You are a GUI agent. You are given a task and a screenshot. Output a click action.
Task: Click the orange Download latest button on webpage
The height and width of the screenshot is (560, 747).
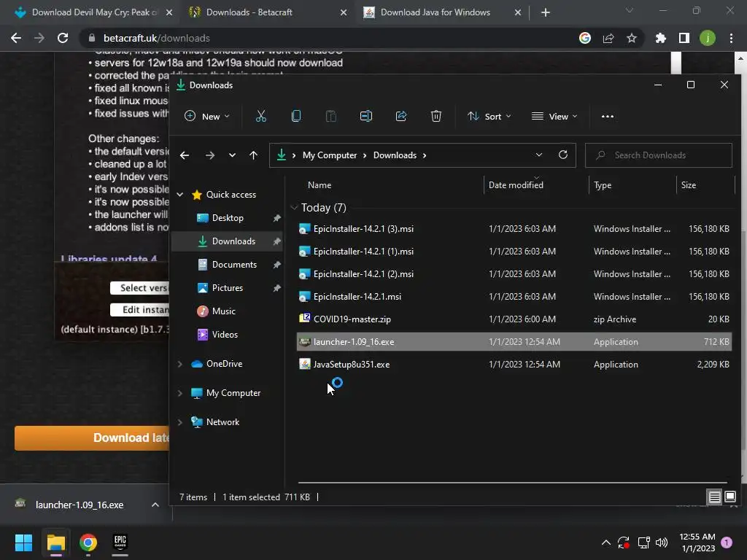click(x=92, y=438)
